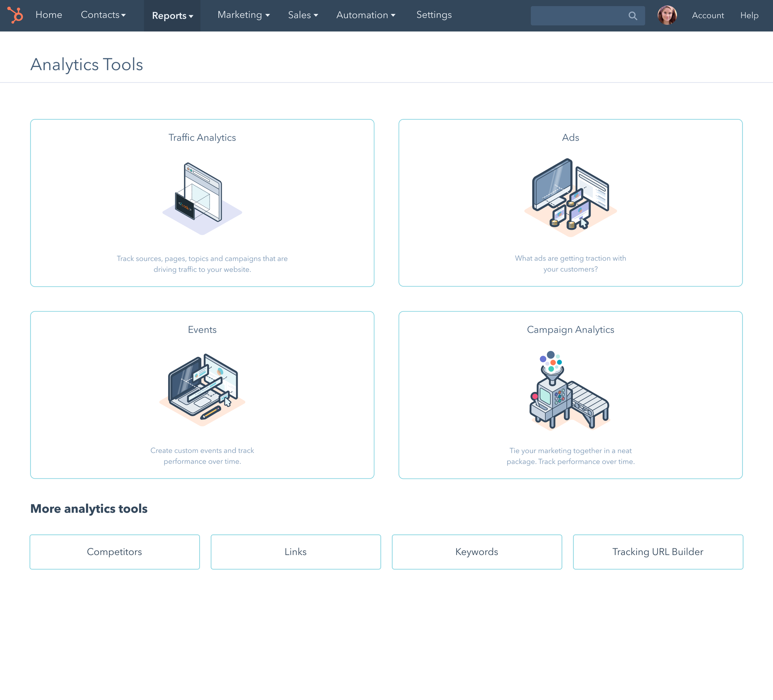
Task: Open the Links analytics tool
Action: coord(296,552)
